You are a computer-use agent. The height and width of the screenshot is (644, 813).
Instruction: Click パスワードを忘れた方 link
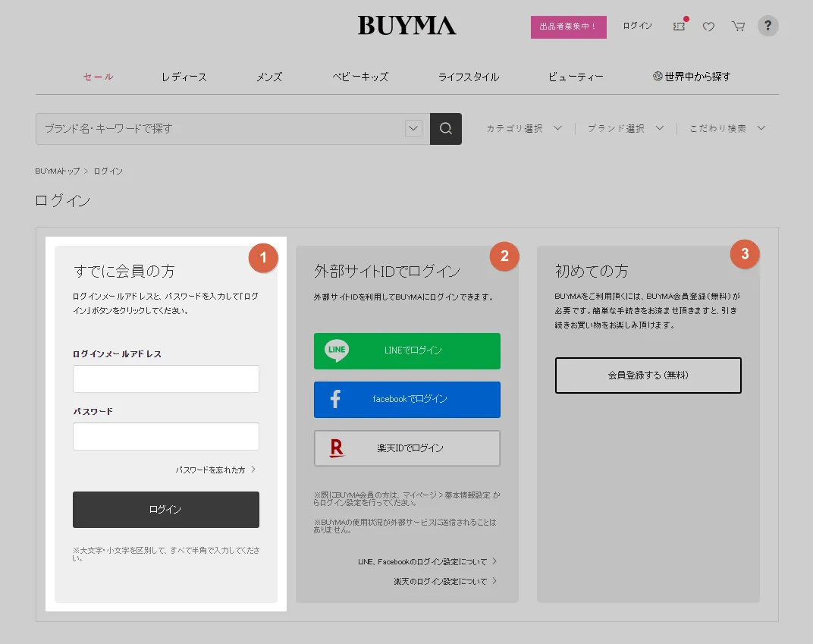(215, 470)
